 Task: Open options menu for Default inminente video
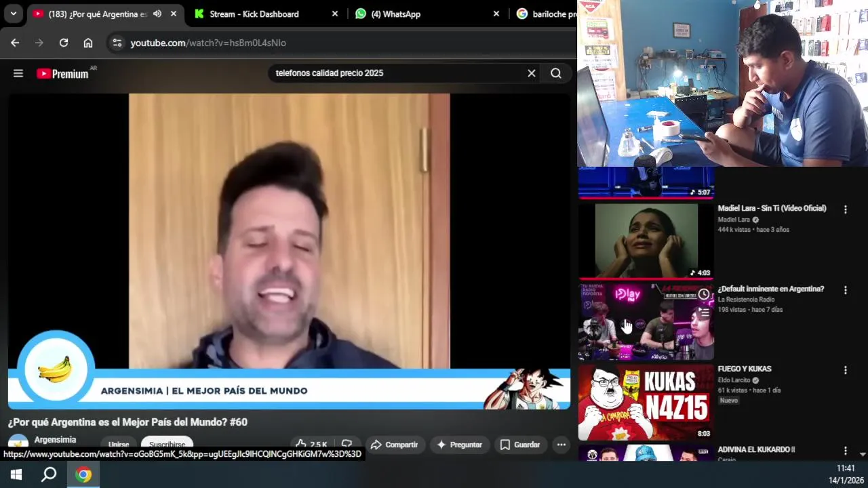[x=845, y=290]
